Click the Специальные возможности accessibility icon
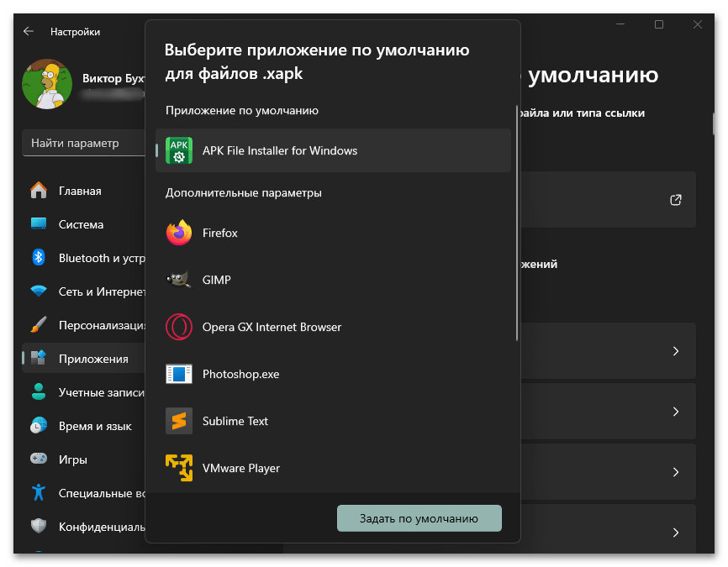 click(x=39, y=492)
